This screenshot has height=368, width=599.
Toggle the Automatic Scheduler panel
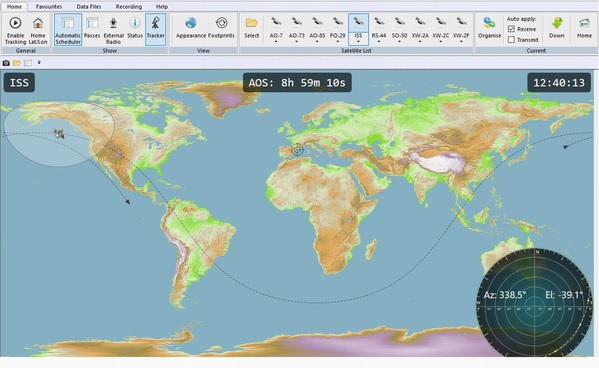68,30
